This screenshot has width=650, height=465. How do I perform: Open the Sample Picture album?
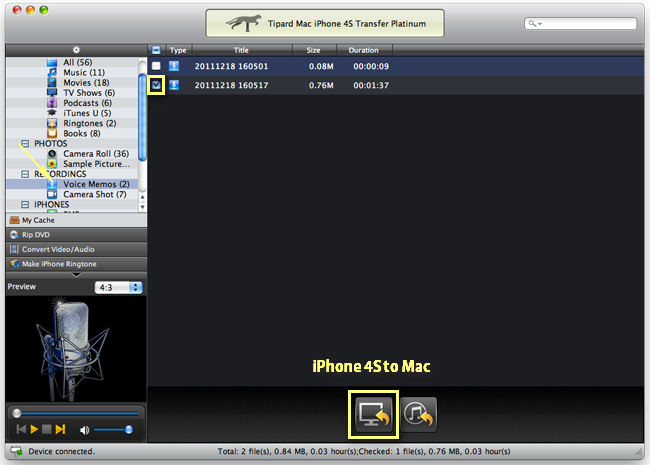pos(97,164)
